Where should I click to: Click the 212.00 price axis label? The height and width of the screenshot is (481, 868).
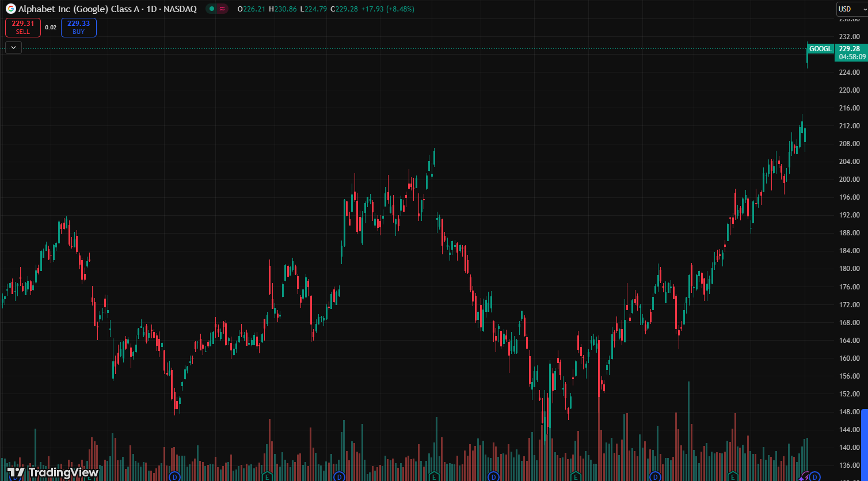coord(849,126)
